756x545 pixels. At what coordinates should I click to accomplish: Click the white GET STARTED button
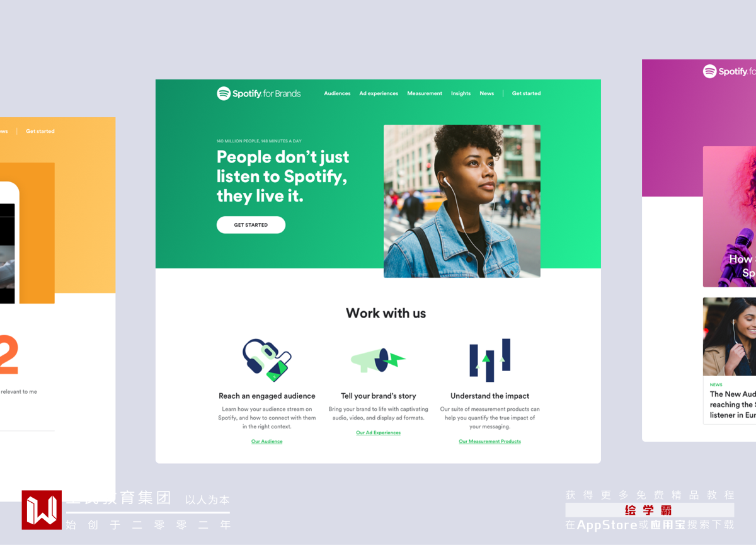251,225
